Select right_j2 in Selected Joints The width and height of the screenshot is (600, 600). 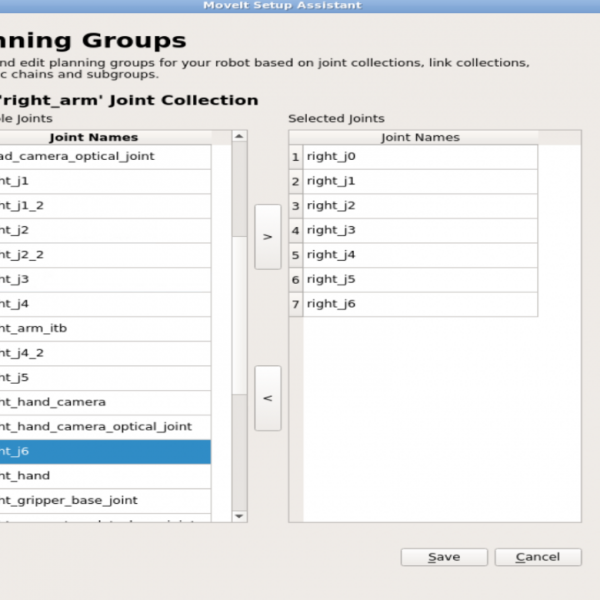pos(420,206)
